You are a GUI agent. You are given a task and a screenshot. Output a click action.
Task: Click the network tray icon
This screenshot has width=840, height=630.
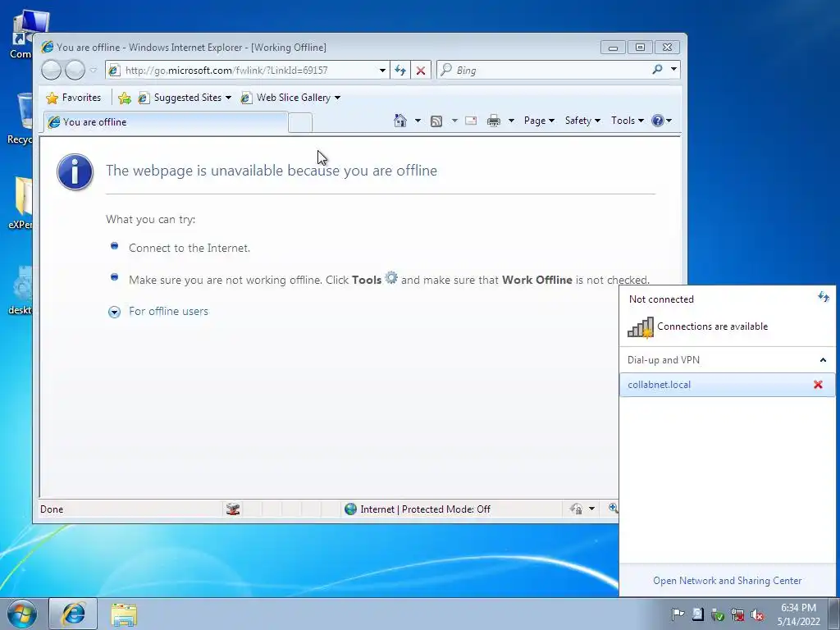point(737,614)
